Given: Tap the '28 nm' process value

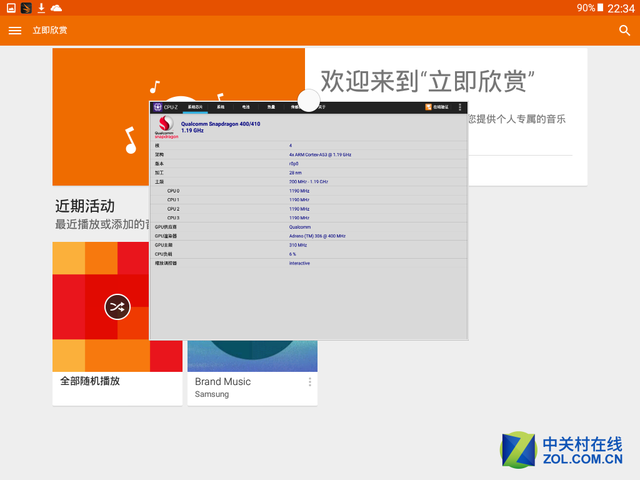Looking at the screenshot, I should [296, 173].
